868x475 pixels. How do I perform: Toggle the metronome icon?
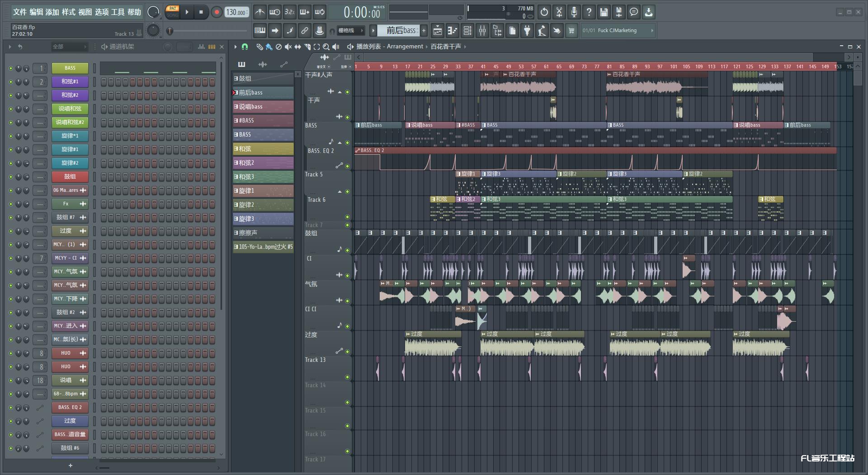click(259, 12)
